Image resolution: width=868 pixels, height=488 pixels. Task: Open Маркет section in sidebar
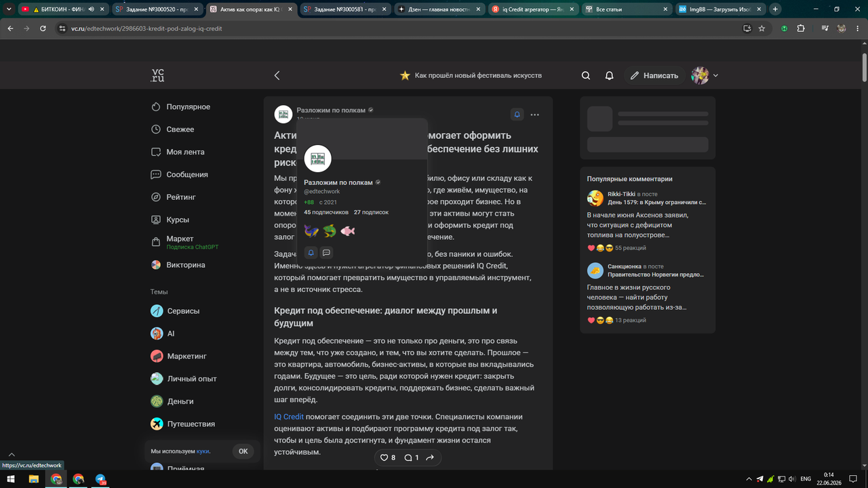tap(184, 242)
